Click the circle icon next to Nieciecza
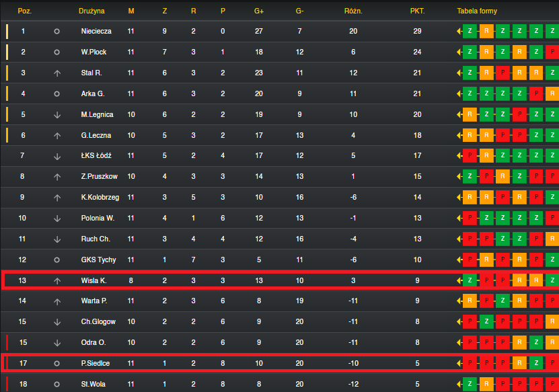 [57, 32]
